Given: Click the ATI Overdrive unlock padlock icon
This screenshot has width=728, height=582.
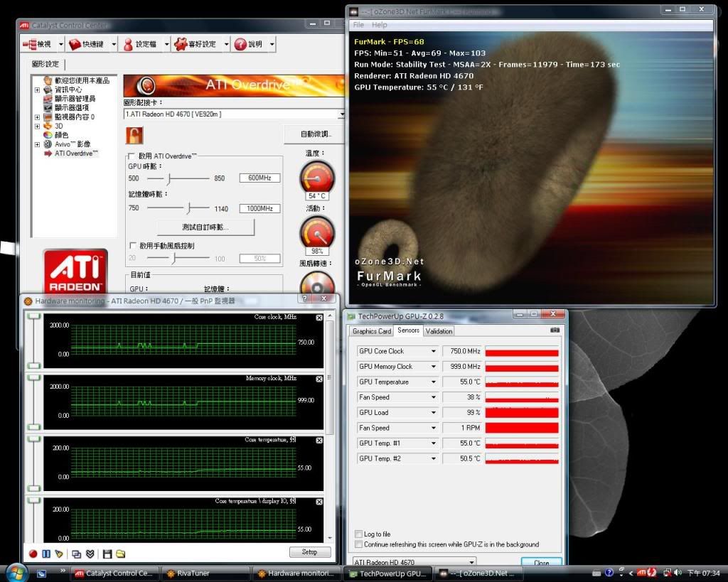Looking at the screenshot, I should pyautogui.click(x=134, y=135).
